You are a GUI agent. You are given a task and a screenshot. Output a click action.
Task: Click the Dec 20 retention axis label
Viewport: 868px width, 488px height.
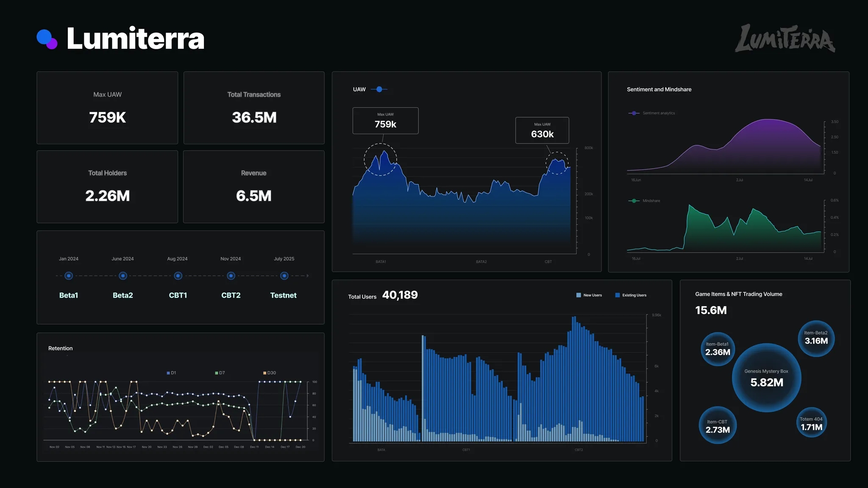[300, 447]
